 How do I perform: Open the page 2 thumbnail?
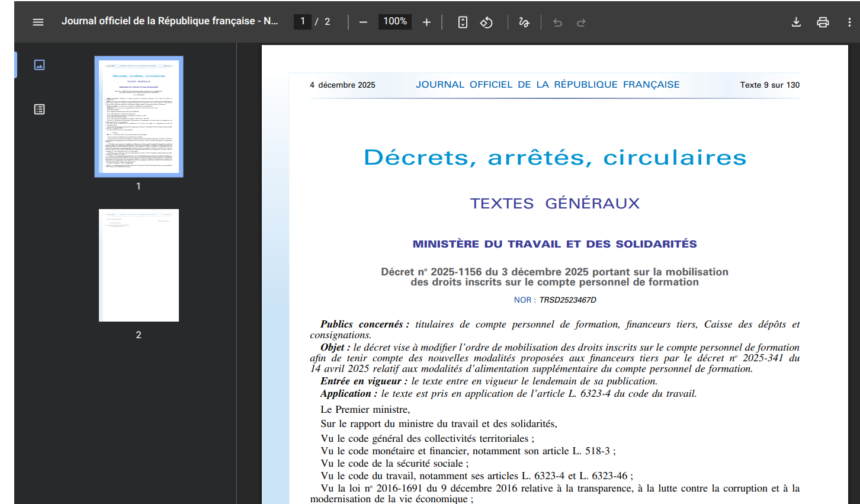tap(139, 265)
